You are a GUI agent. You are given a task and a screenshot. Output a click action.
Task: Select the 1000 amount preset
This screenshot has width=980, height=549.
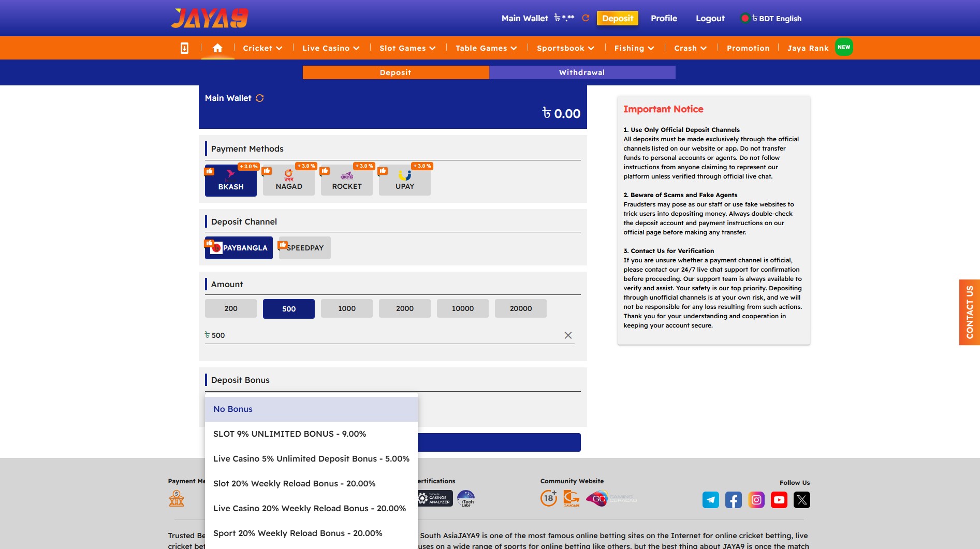(347, 308)
